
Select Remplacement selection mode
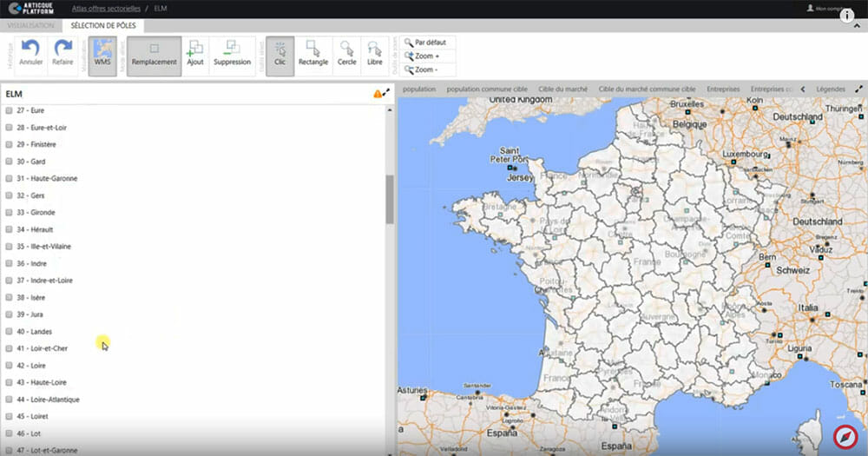(x=154, y=56)
